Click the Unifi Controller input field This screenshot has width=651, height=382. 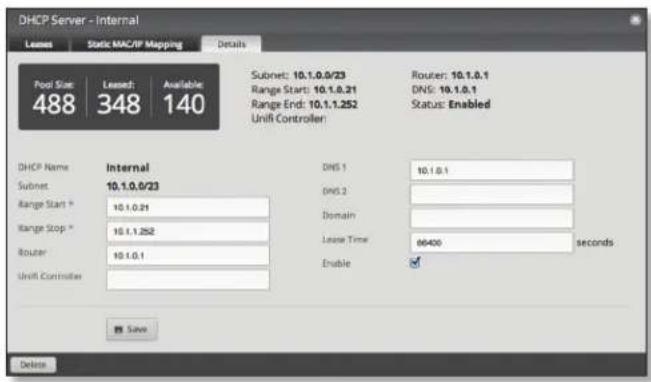188,279
